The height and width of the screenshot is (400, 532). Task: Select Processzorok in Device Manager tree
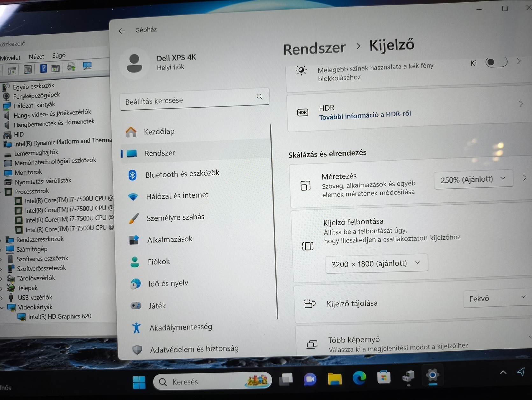[32, 191]
